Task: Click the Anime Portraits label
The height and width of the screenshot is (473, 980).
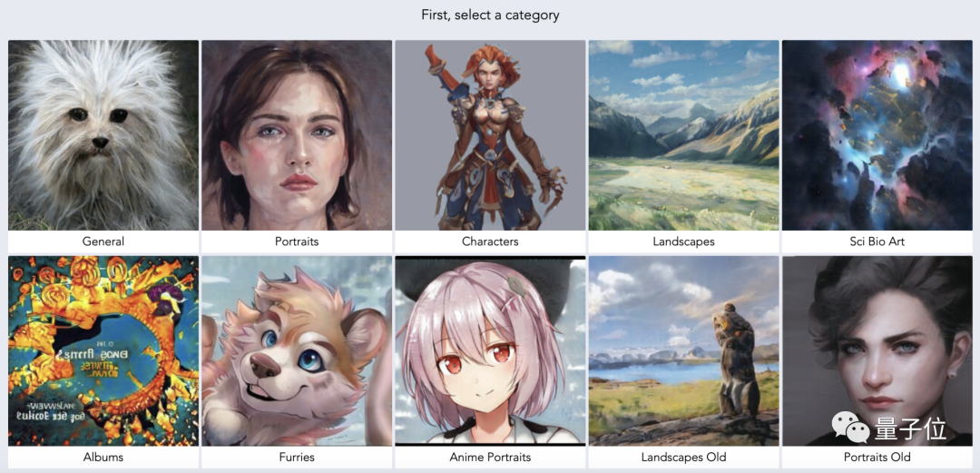Action: point(490,458)
